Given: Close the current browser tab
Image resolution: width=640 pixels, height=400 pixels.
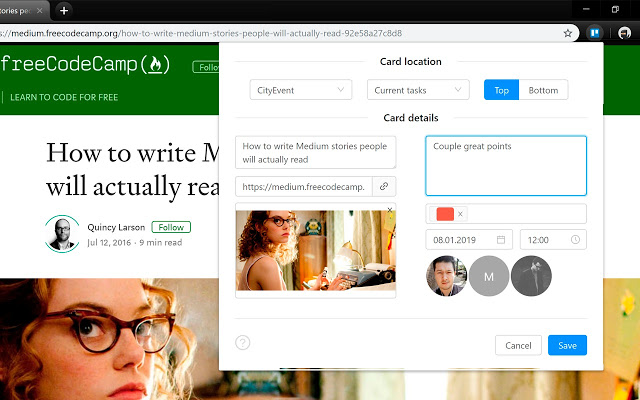Looking at the screenshot, I should (40, 11).
